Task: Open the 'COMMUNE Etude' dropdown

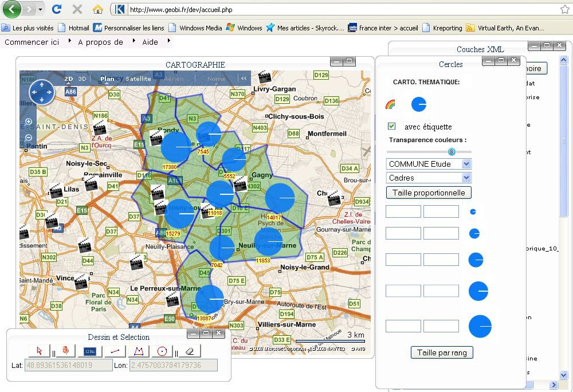Action: tap(429, 164)
